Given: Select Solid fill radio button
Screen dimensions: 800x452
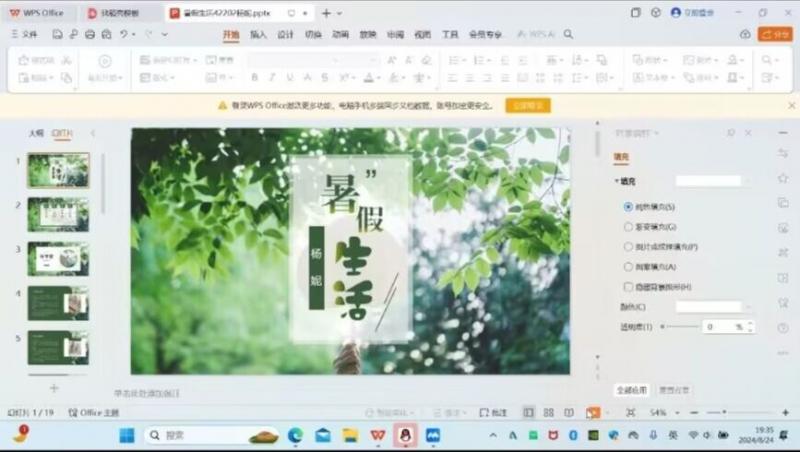Looking at the screenshot, I should [628, 207].
